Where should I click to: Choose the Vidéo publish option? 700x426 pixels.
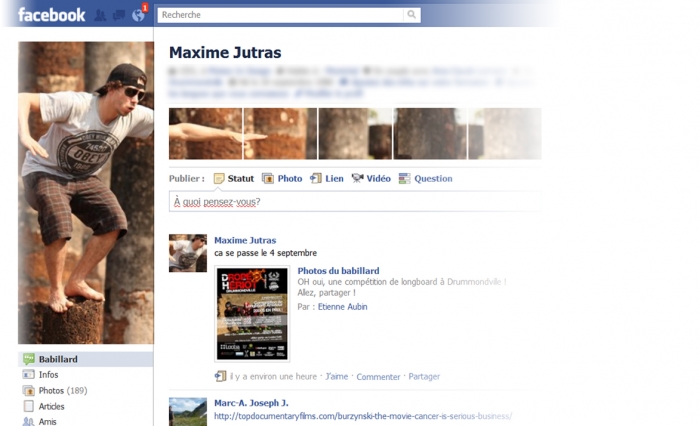pyautogui.click(x=371, y=179)
